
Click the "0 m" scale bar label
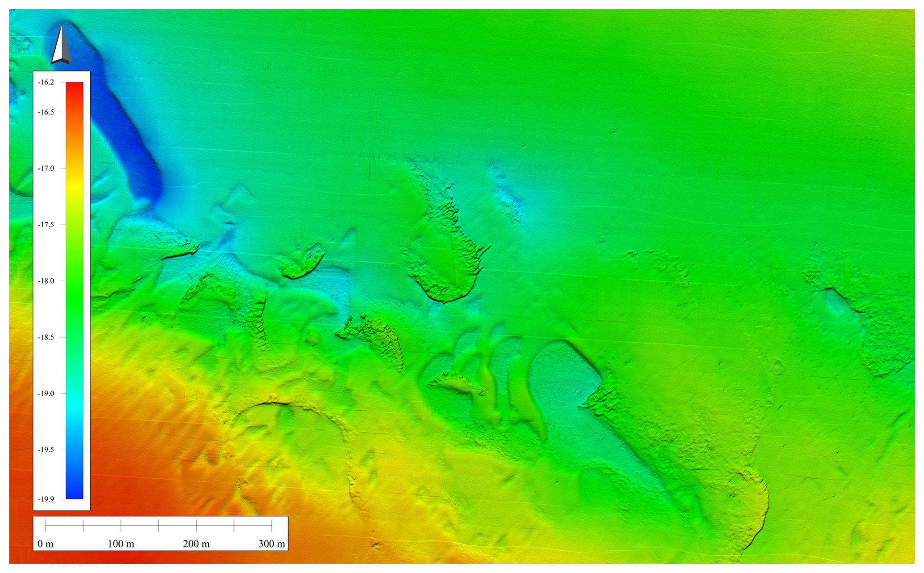45,544
